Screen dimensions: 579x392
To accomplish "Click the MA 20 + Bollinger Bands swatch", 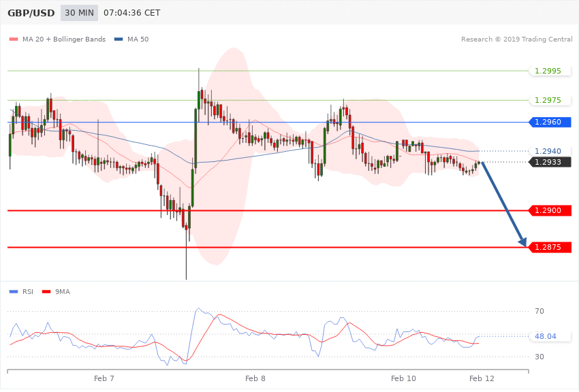I will (x=14, y=39).
